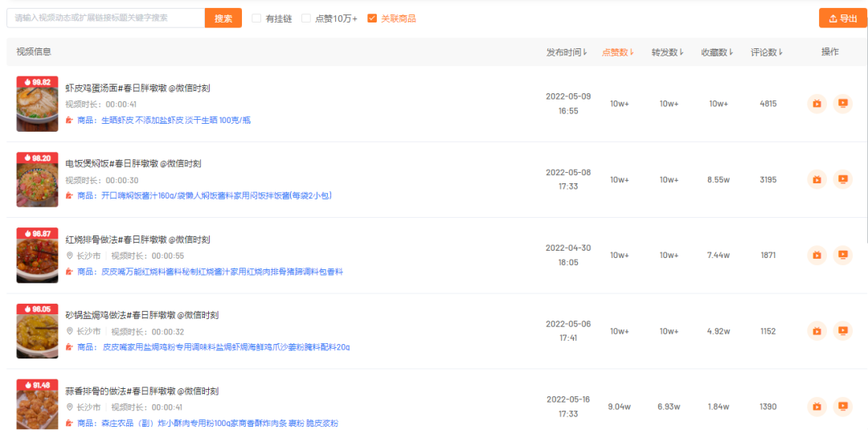Play video icon in 电饭煲焖饭 row
868x434 pixels.
click(x=843, y=179)
